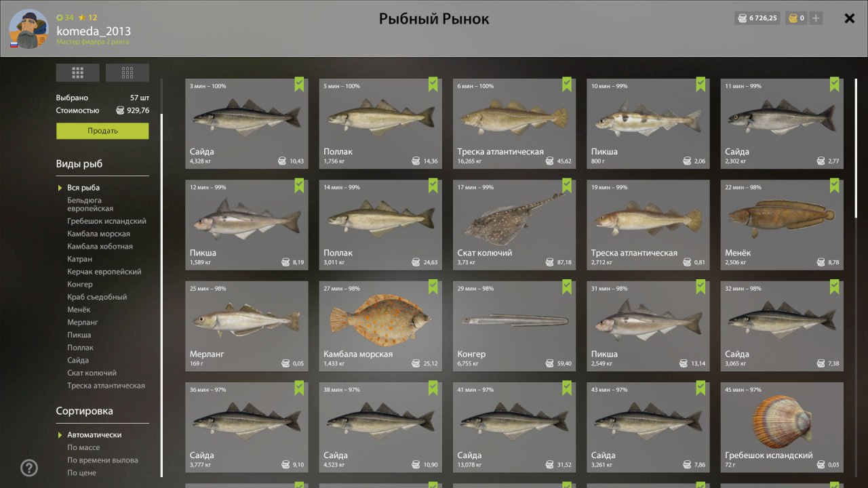Sort fish by По цене

(81, 473)
